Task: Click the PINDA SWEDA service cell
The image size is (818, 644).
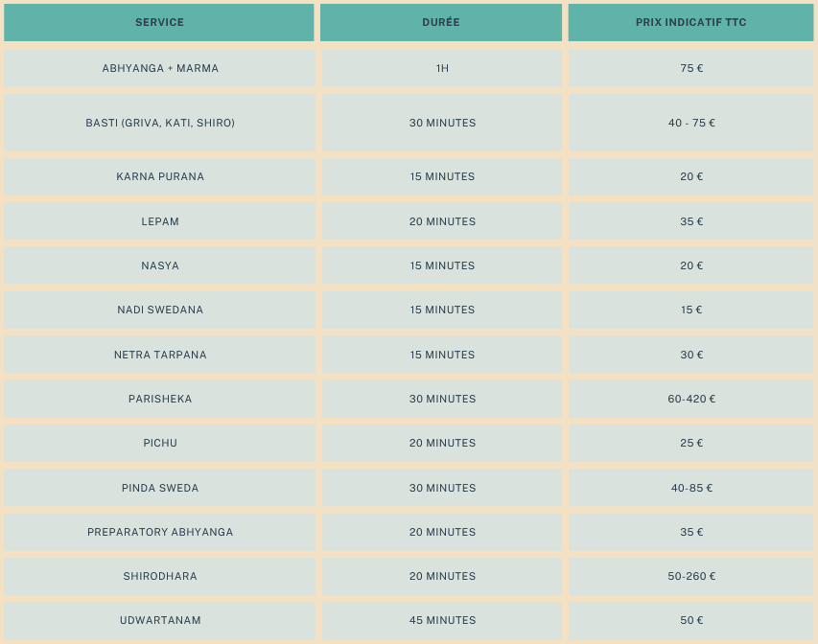Action: coord(160,488)
